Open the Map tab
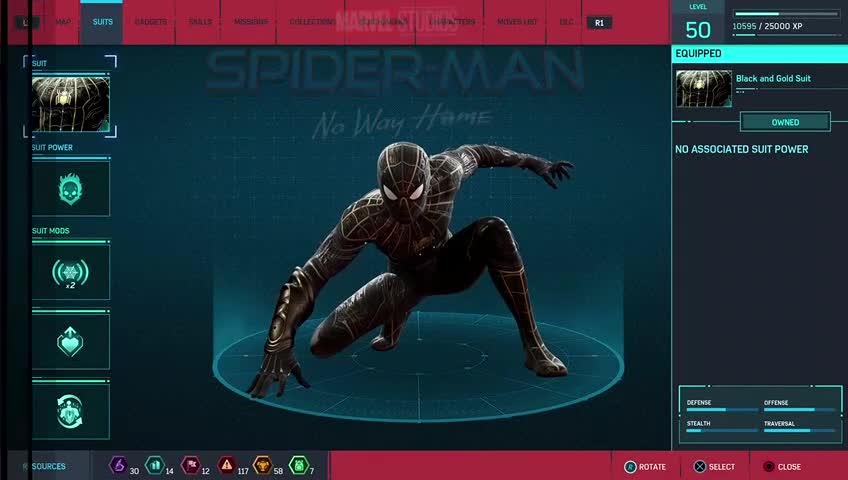The height and width of the screenshot is (480, 848). [x=63, y=22]
